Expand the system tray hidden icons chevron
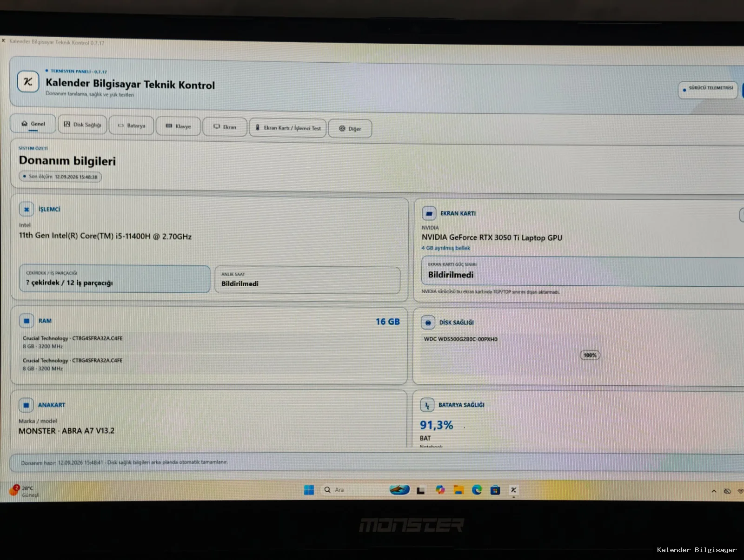The width and height of the screenshot is (744, 560). (x=714, y=491)
